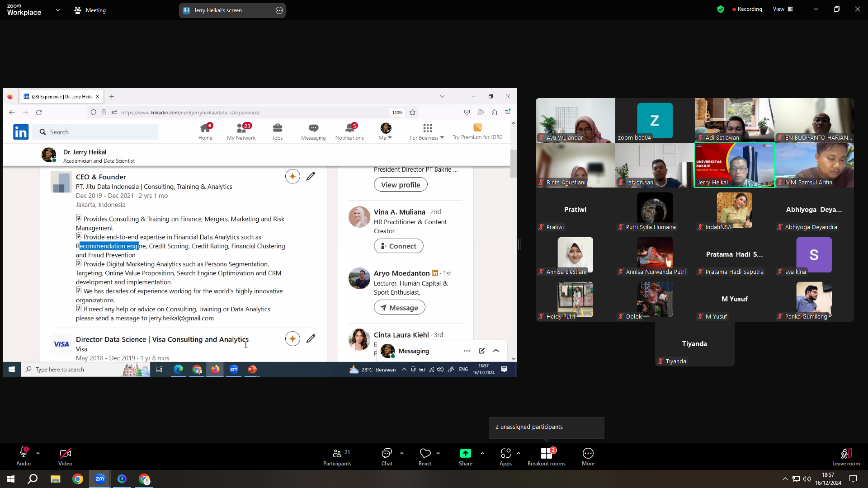
Task: Open the Firefox extensions icon
Action: [494, 113]
